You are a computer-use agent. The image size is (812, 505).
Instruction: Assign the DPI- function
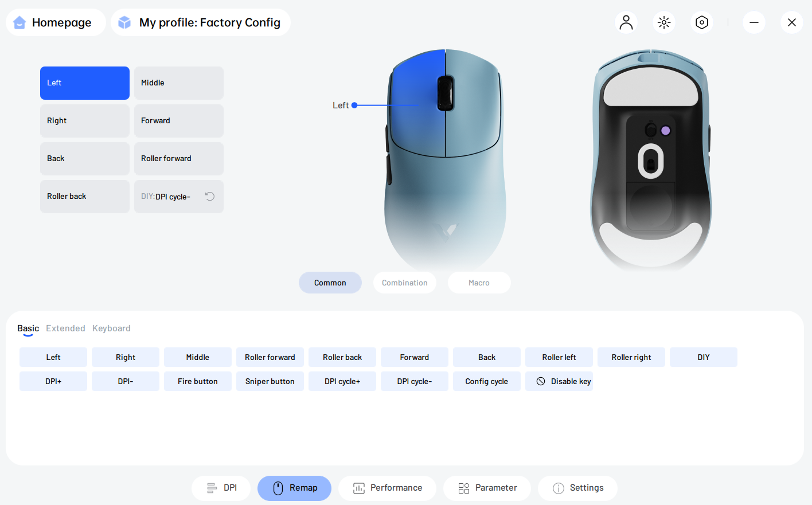tap(126, 381)
